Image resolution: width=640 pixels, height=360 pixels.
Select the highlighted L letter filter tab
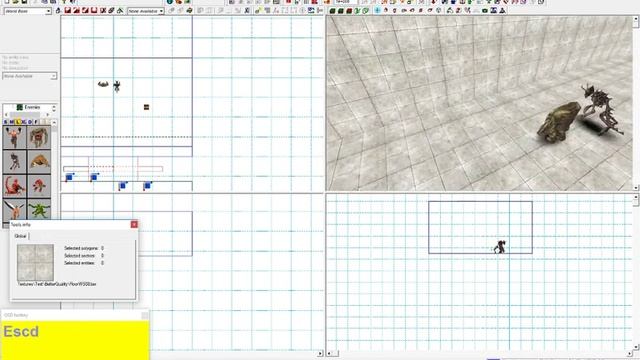click(18, 122)
